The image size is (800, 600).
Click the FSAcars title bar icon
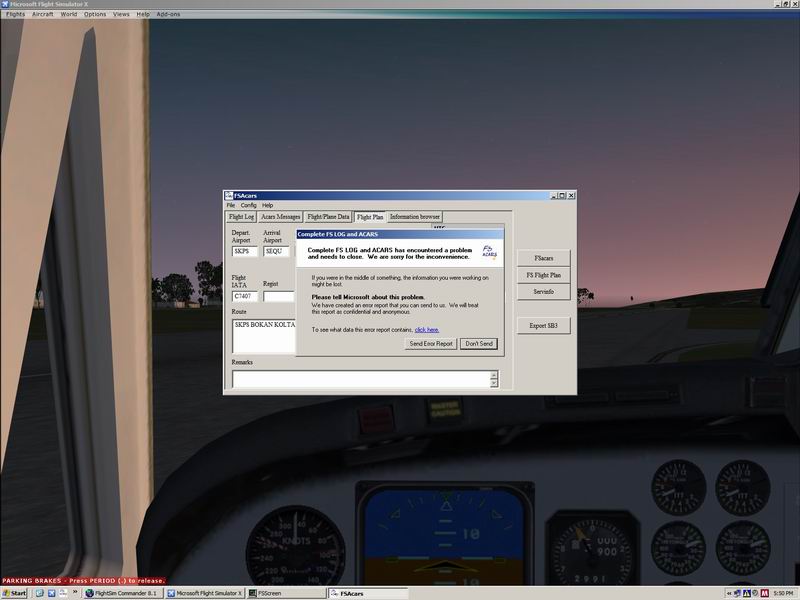tap(229, 195)
